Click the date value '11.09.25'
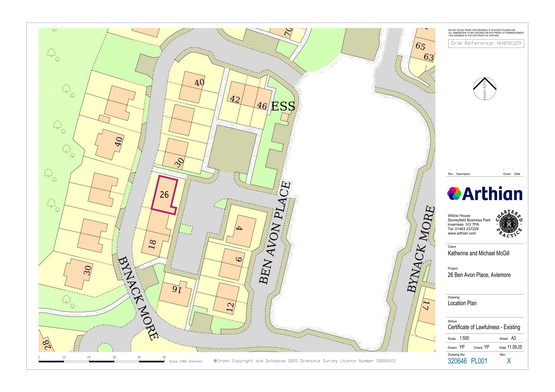555x392 pixels. pyautogui.click(x=514, y=347)
